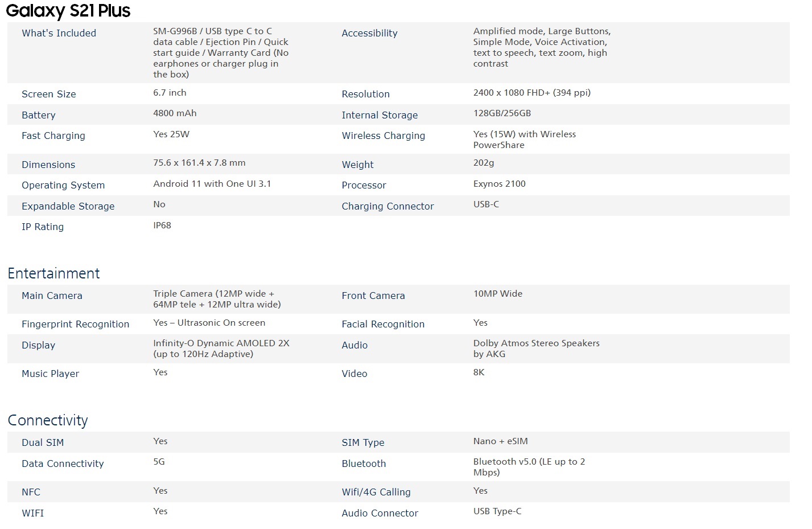Click the Internal Storage label
This screenshot has height=529, width=812.
pos(380,115)
